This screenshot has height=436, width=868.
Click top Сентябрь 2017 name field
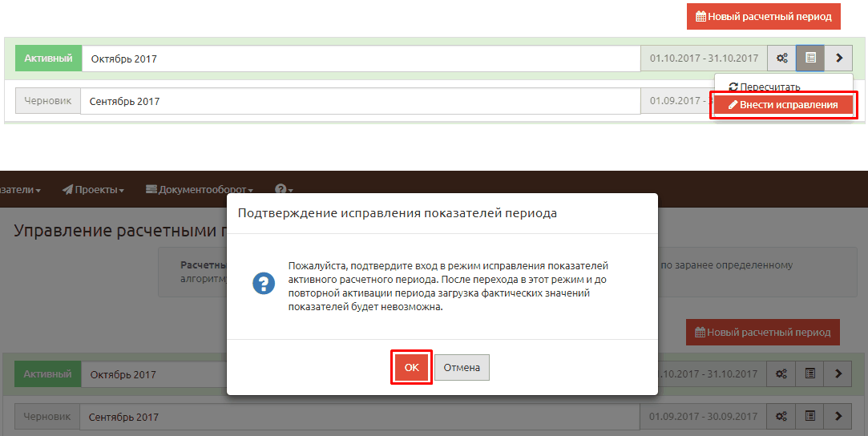(x=360, y=101)
